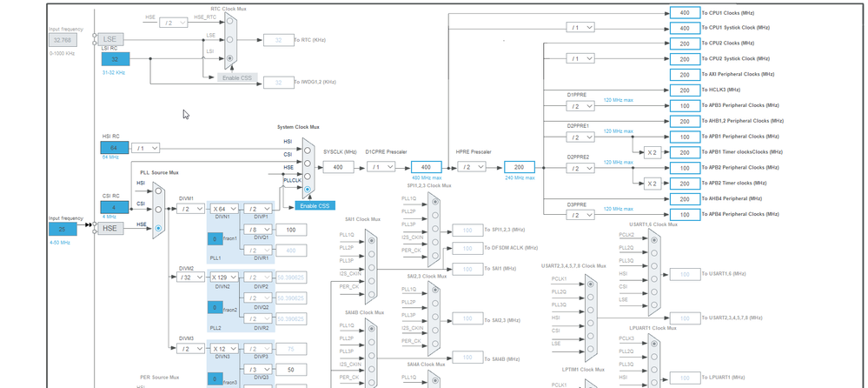This screenshot has height=388, width=868.
Task: Open DIVQ1 /8 divider dropdown
Action: 258,230
